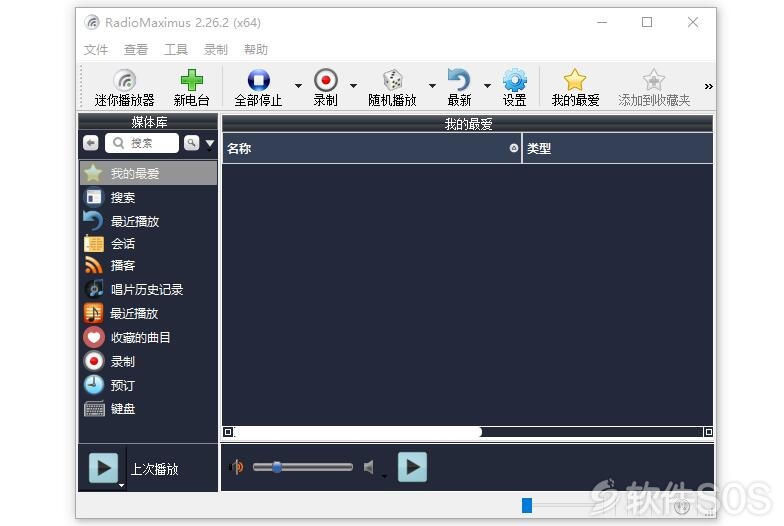This screenshot has height=526, width=784.
Task: Open 我的最爱 favorites from the toolbar
Action: (x=575, y=88)
